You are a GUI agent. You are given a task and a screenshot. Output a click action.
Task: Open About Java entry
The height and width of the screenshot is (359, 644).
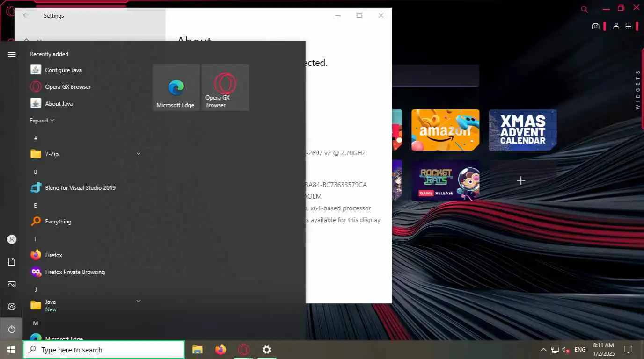pyautogui.click(x=86, y=103)
